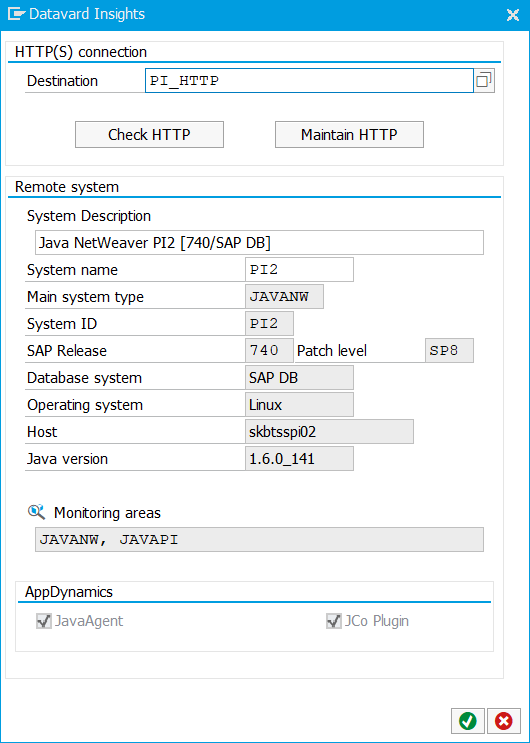Click the Java version field 1.6.0_141

(x=299, y=459)
